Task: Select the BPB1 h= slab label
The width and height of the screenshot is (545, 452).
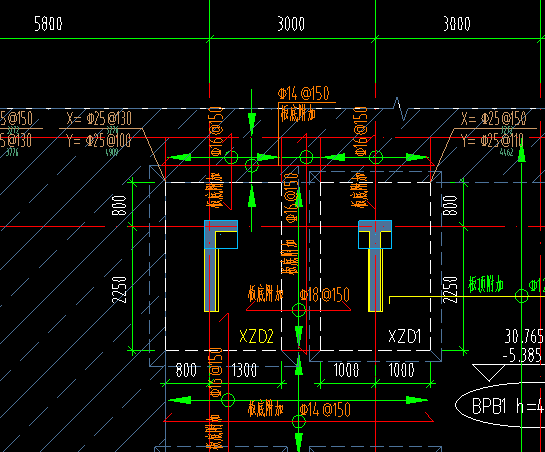Action: coord(508,406)
